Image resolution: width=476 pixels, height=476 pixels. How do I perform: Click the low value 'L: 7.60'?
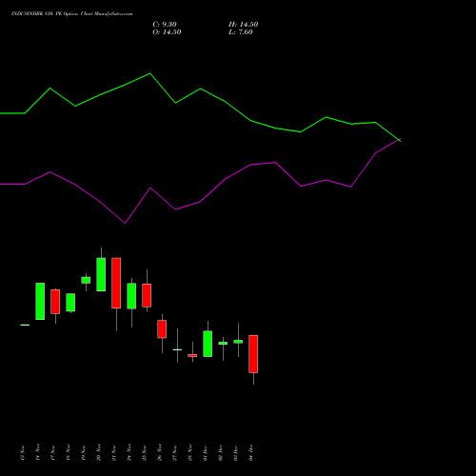[241, 32]
